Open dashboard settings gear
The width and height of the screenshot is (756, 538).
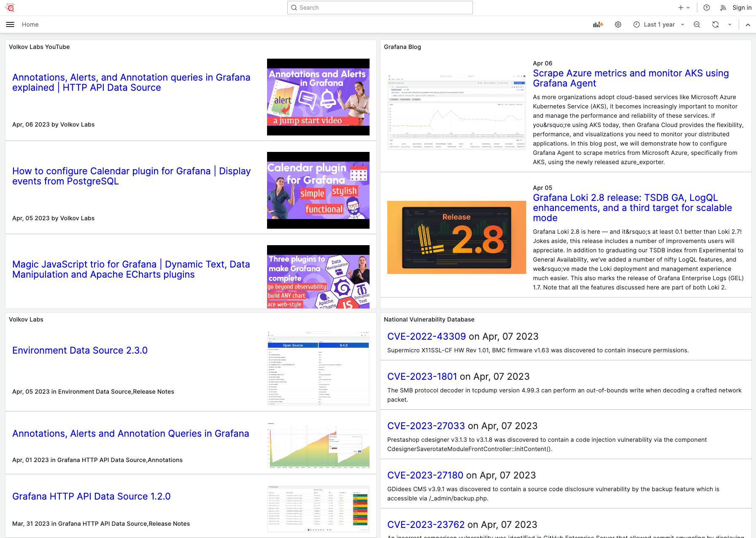point(618,24)
